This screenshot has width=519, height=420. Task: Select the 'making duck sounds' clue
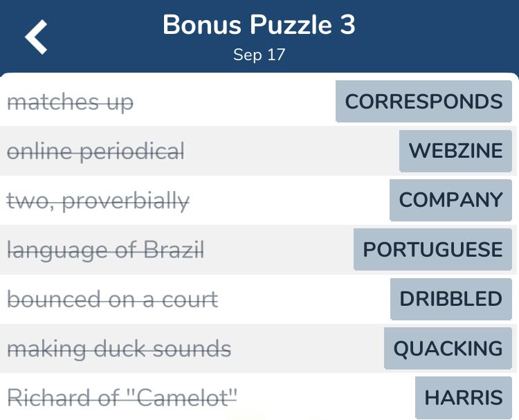(x=119, y=348)
